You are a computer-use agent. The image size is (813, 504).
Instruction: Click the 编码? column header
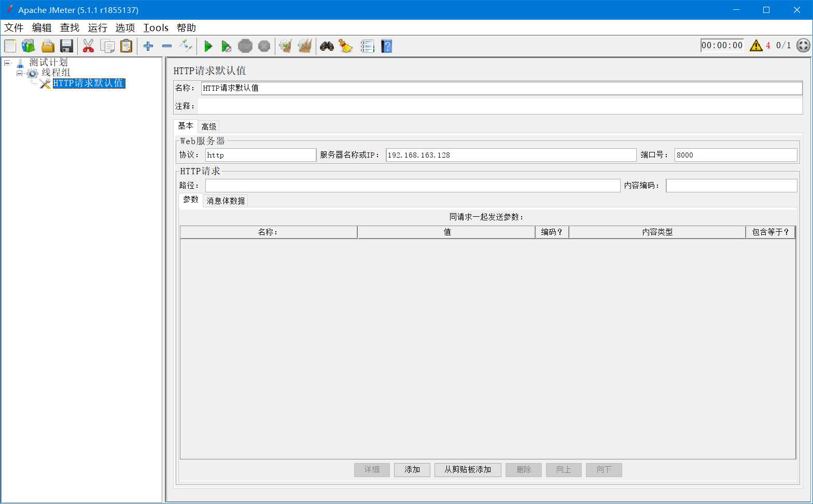552,232
